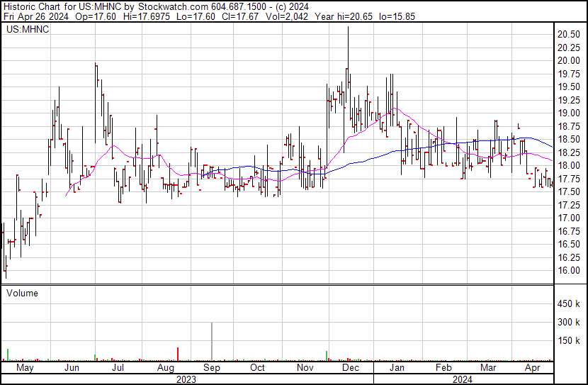This screenshot has width=588, height=385.
Task: Click the 18.00 price axis label
Action: pyautogui.click(x=569, y=165)
